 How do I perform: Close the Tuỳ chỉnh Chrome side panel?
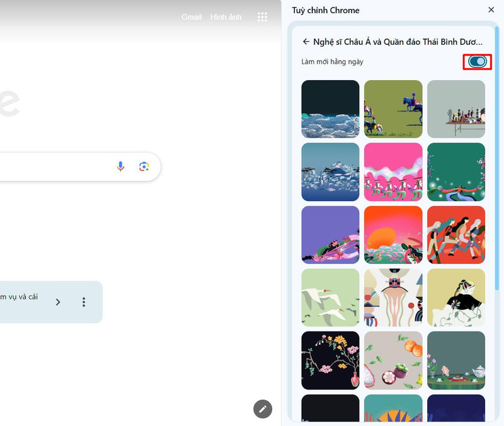point(491,10)
